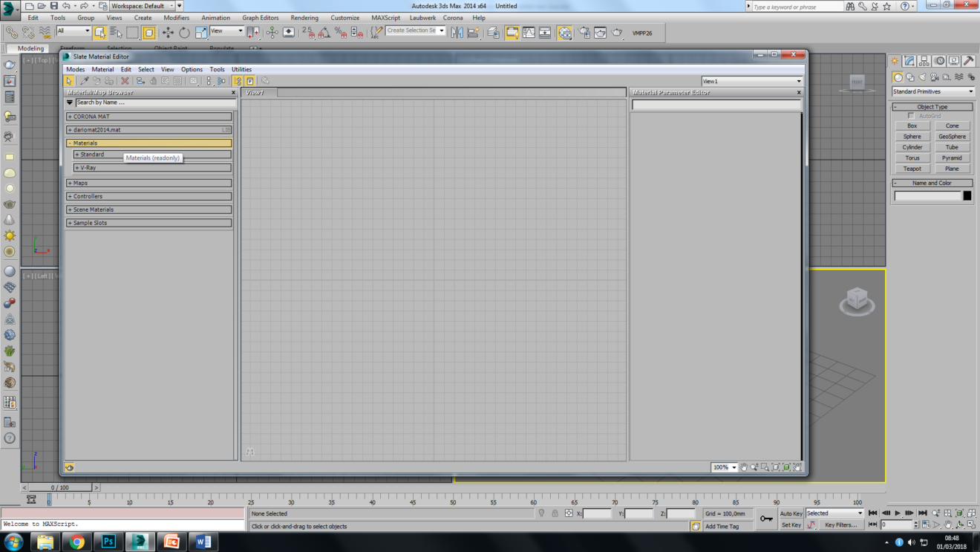Click Slate view Pan hand tool
Image resolution: width=980 pixels, height=552 pixels.
(x=743, y=467)
